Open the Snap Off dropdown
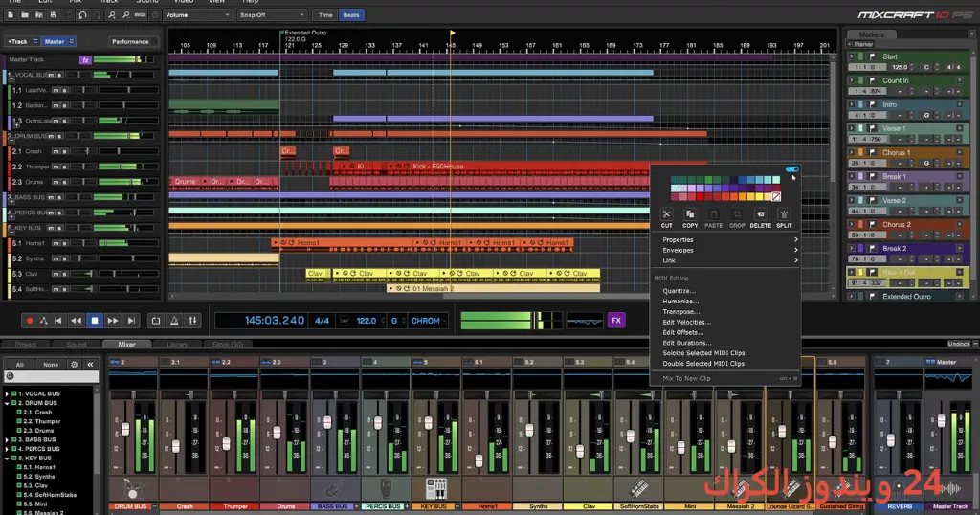Viewport: 980px width, 515px height. (271, 15)
